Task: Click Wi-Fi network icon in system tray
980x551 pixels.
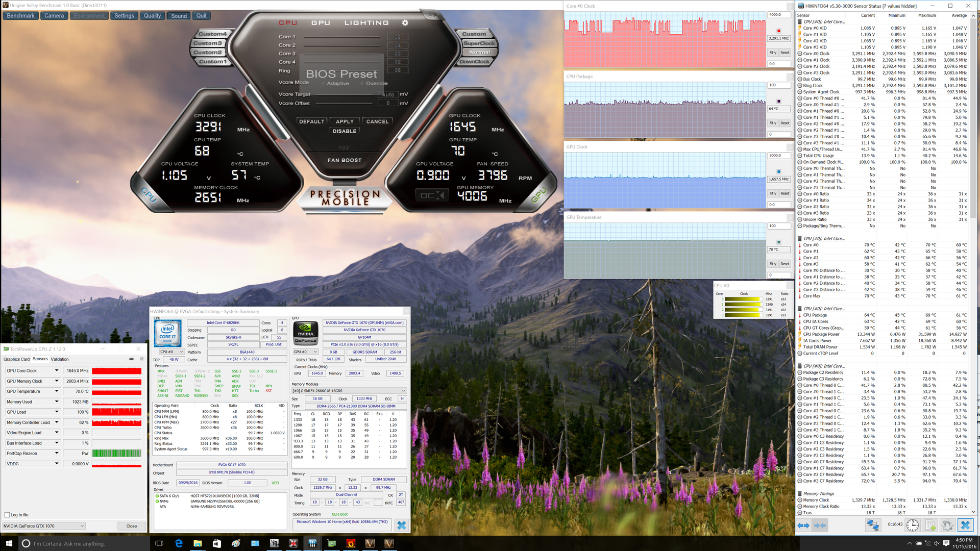Action: point(928,543)
